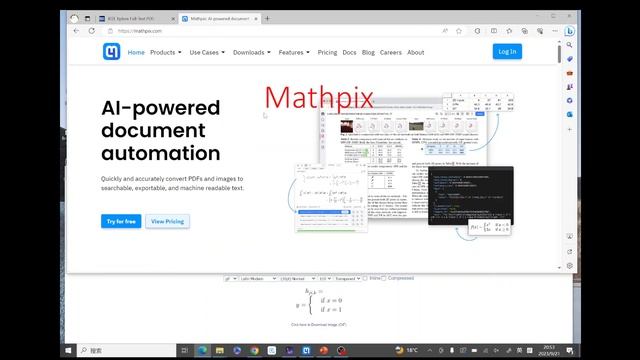Open File Explorer from taskbar
The width and height of the screenshot is (640, 360).
tap(220, 350)
